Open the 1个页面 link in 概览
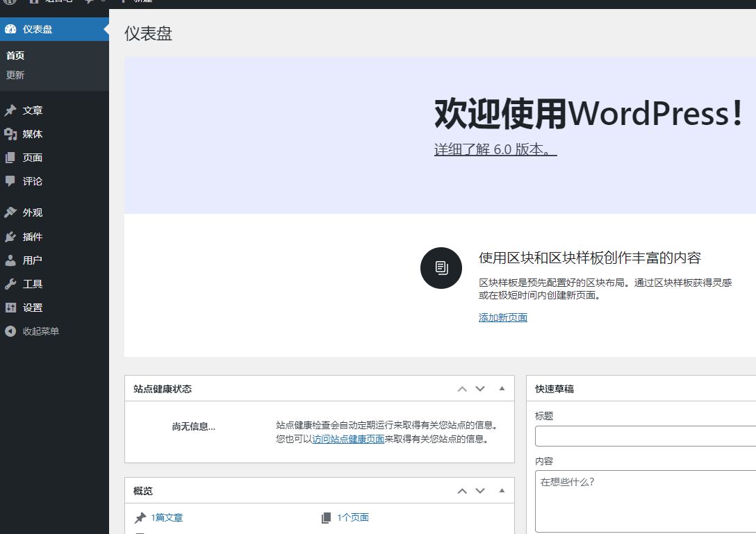The image size is (756, 534). (x=353, y=517)
